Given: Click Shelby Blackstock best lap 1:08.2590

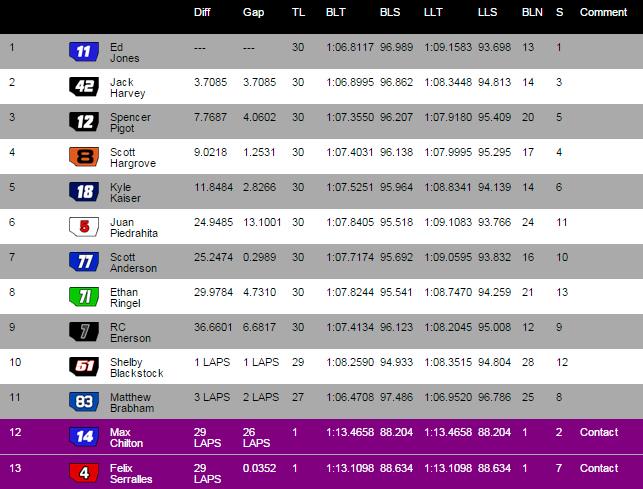Looking at the screenshot, I should 350,363.
